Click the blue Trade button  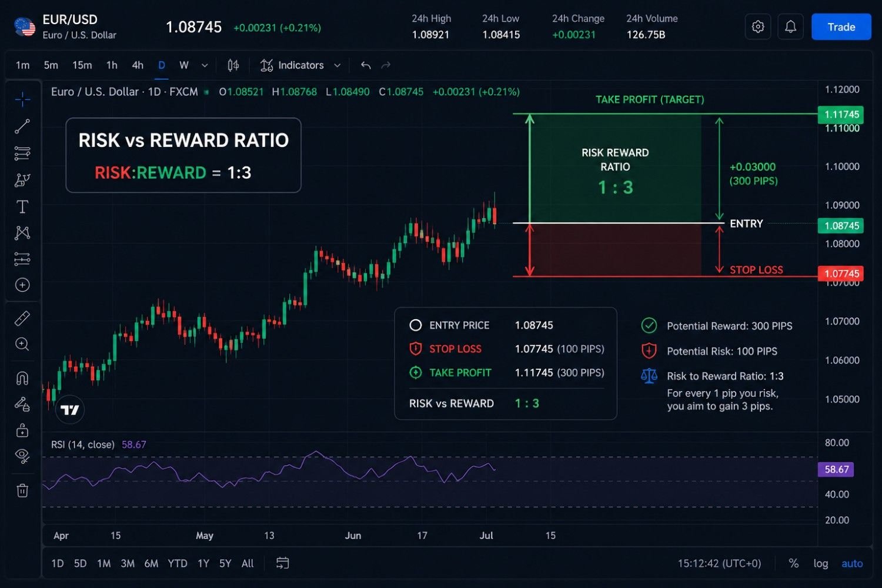tap(841, 27)
